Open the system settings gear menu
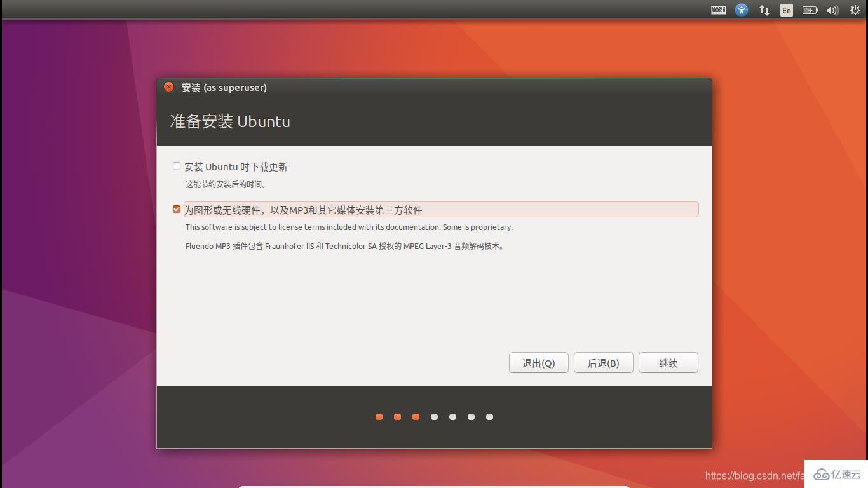The image size is (868, 488). coord(855,10)
